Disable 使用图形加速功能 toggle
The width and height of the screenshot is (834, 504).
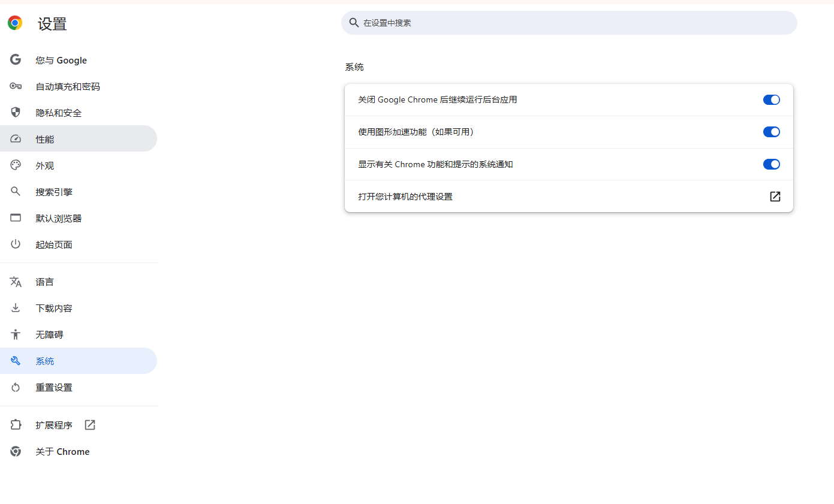click(771, 132)
